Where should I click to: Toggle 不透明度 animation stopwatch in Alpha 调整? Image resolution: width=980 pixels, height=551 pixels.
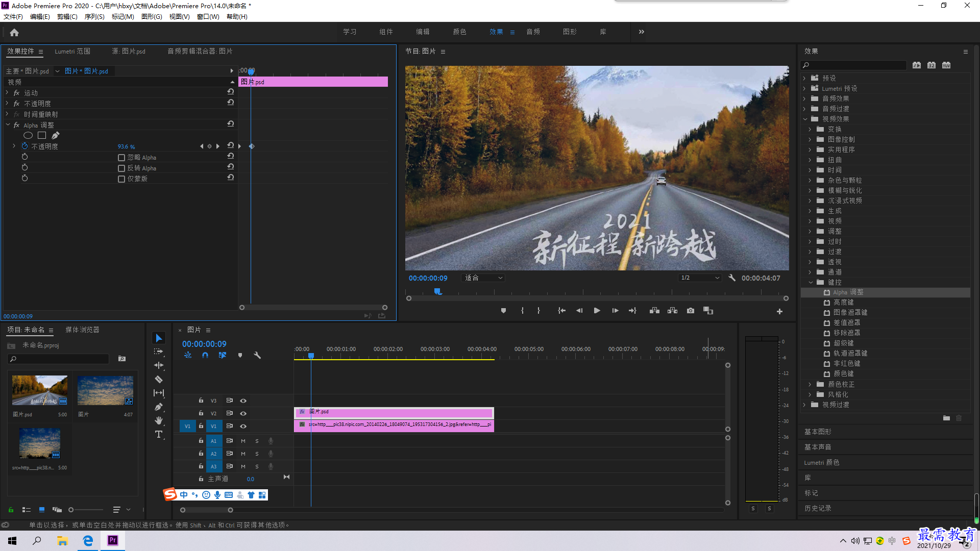click(x=24, y=146)
